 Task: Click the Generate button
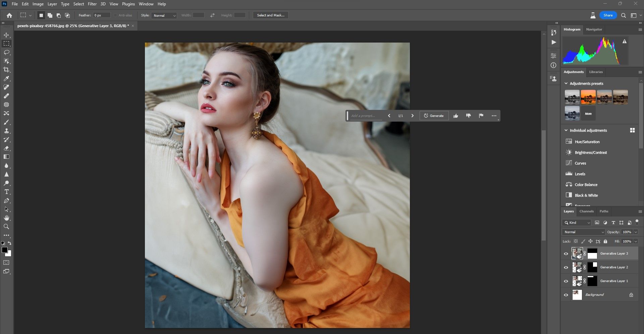point(434,116)
